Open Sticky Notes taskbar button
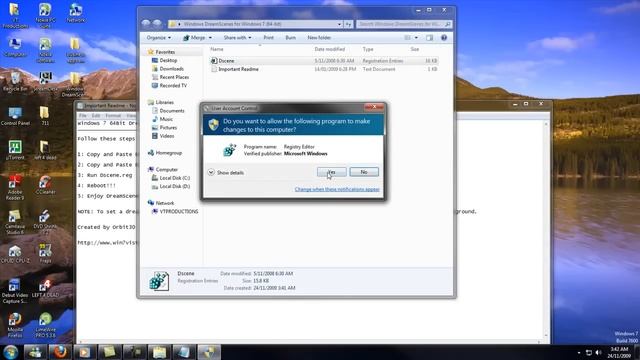640x360 pixels. (x=109, y=352)
